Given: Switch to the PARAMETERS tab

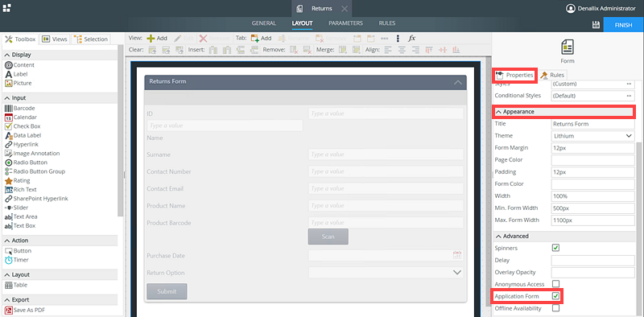Looking at the screenshot, I should [x=345, y=23].
